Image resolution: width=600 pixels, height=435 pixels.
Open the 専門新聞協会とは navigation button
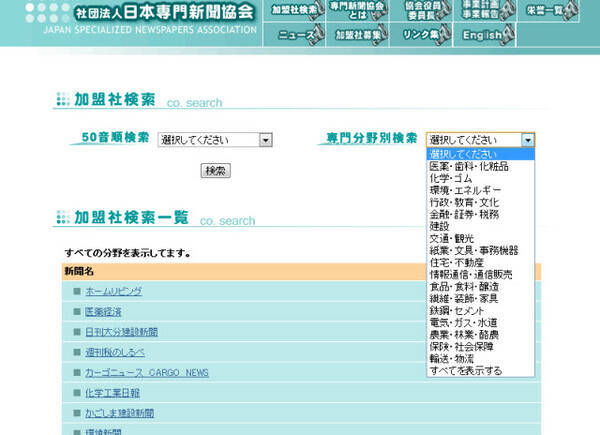pyautogui.click(x=358, y=11)
